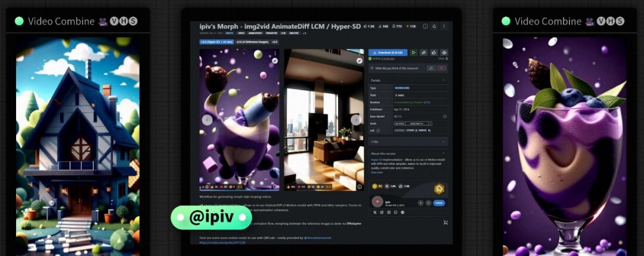Open the green Reviews rating link

click(409, 102)
